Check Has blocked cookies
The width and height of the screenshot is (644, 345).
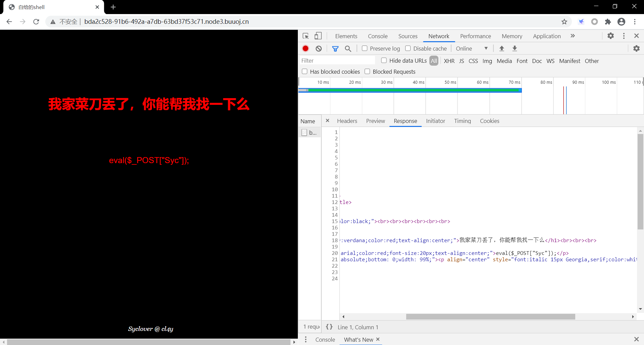click(305, 71)
